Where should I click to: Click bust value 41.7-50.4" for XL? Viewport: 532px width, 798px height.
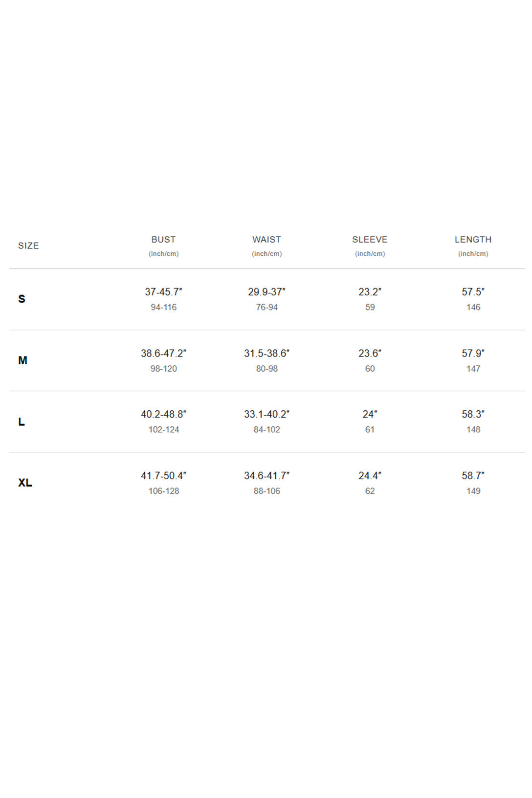pyautogui.click(x=163, y=475)
